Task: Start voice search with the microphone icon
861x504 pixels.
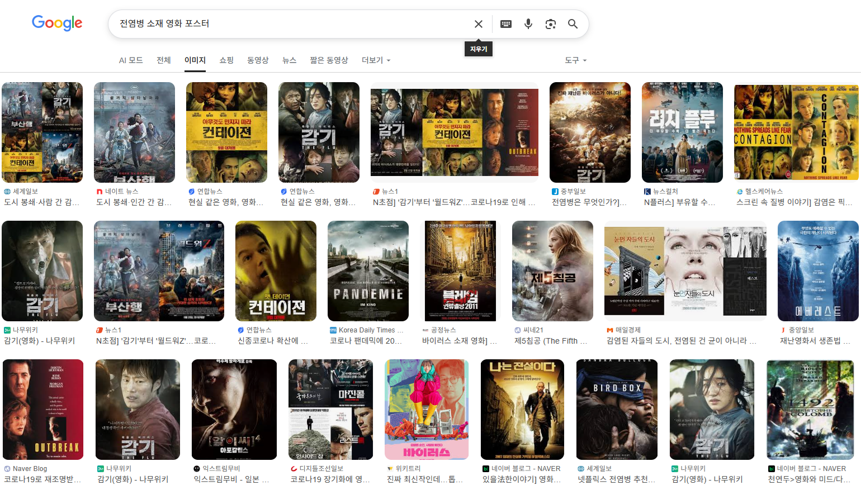Action: 528,24
